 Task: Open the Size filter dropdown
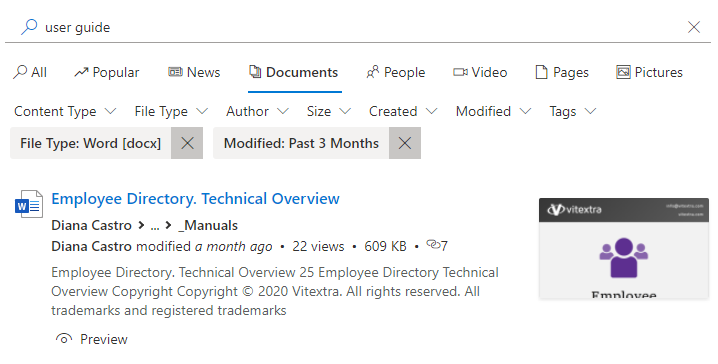[329, 111]
